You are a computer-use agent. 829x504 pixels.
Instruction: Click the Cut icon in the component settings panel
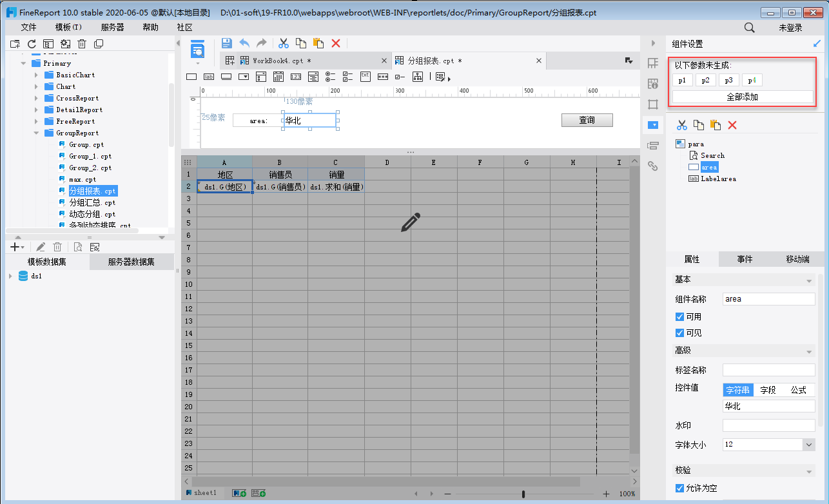click(x=681, y=125)
